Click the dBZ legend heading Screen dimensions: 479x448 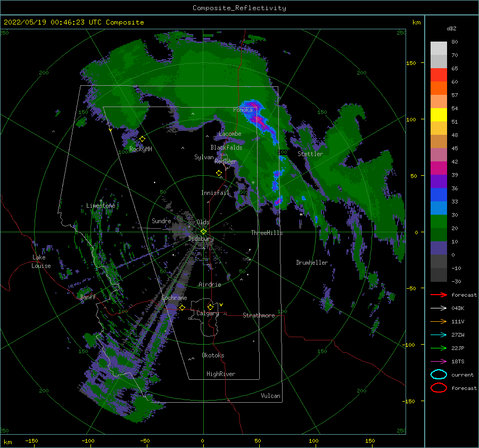[451, 28]
